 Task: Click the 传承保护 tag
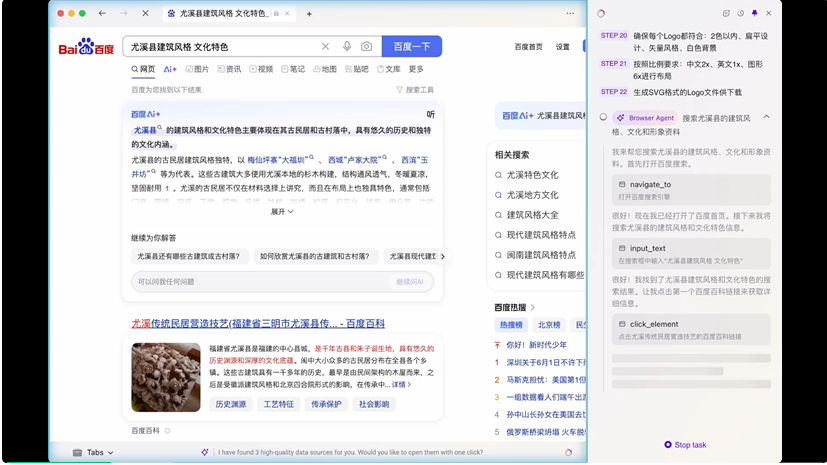(326, 404)
